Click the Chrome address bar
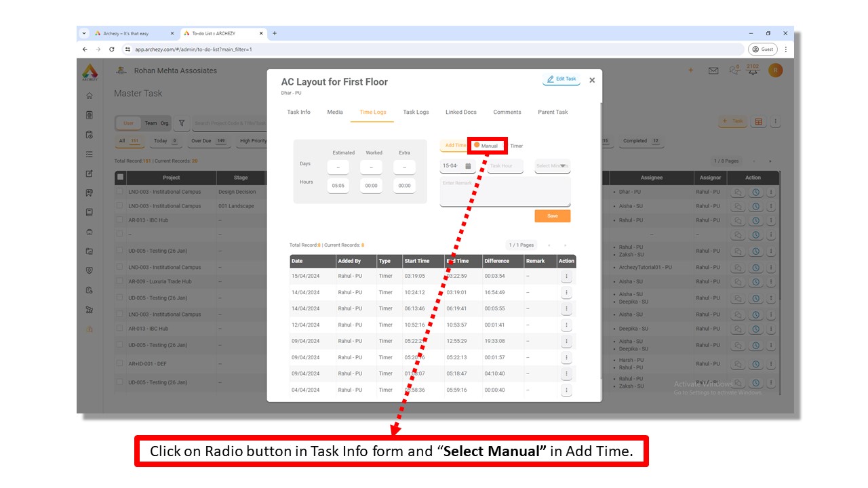Screen dimensions: 868x488 [434, 49]
